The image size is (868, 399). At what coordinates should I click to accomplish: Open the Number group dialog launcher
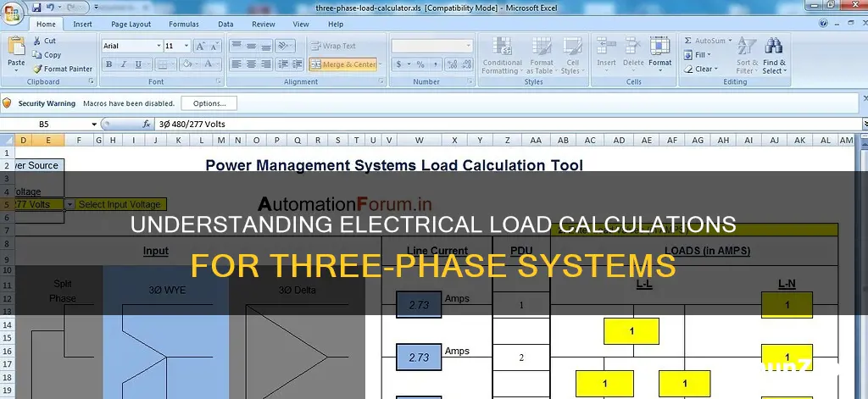pyautogui.click(x=470, y=81)
